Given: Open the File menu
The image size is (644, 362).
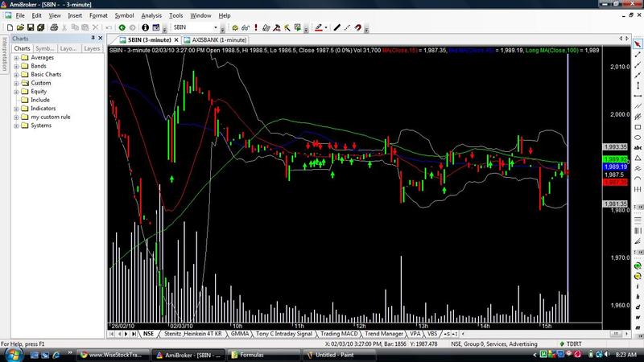Looking at the screenshot, I should pyautogui.click(x=20, y=15).
